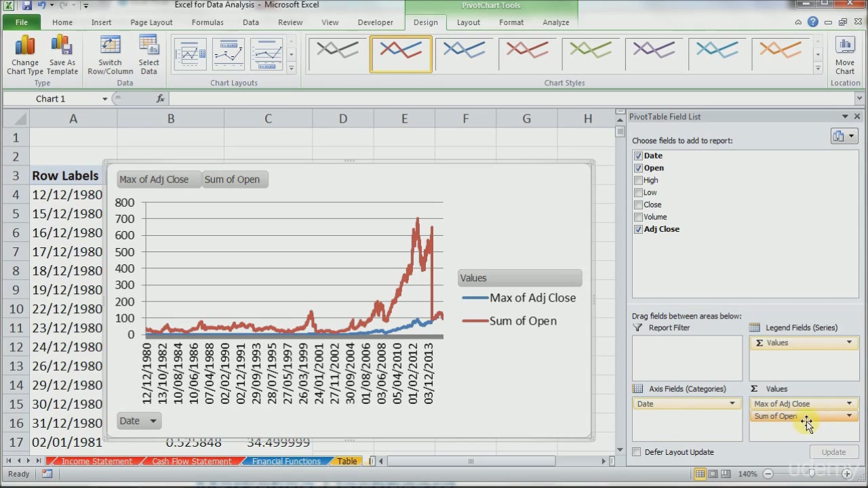868x488 pixels.
Task: Click the Switch Row/Column icon
Action: tap(110, 55)
